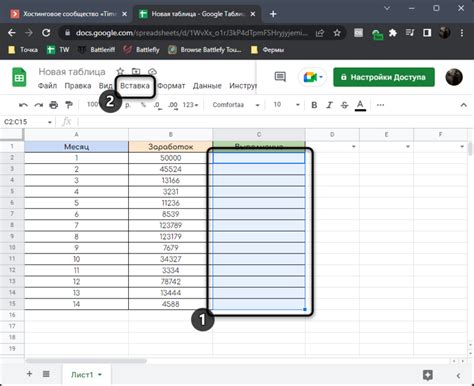Open browser extensions puzzle icon
This screenshot has width=474, height=386.
click(x=393, y=33)
